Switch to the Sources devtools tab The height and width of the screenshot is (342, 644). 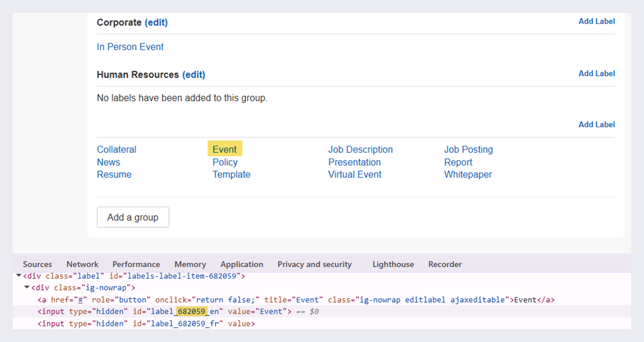coord(37,265)
